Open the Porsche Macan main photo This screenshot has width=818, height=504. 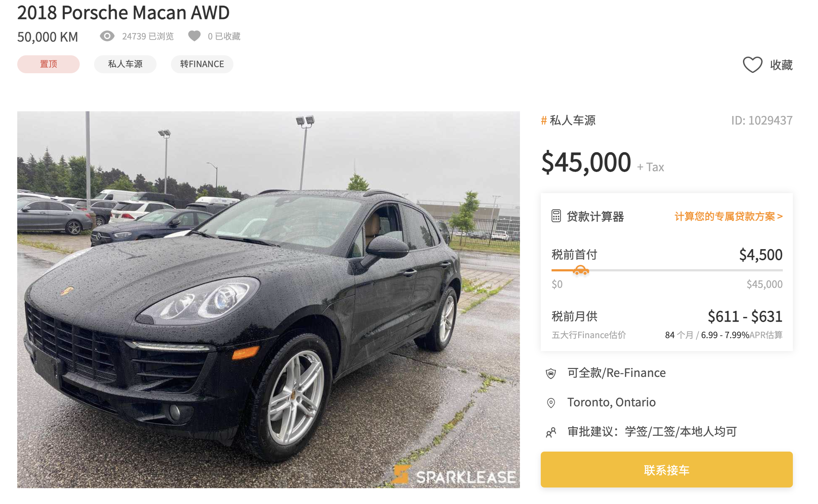(x=269, y=299)
